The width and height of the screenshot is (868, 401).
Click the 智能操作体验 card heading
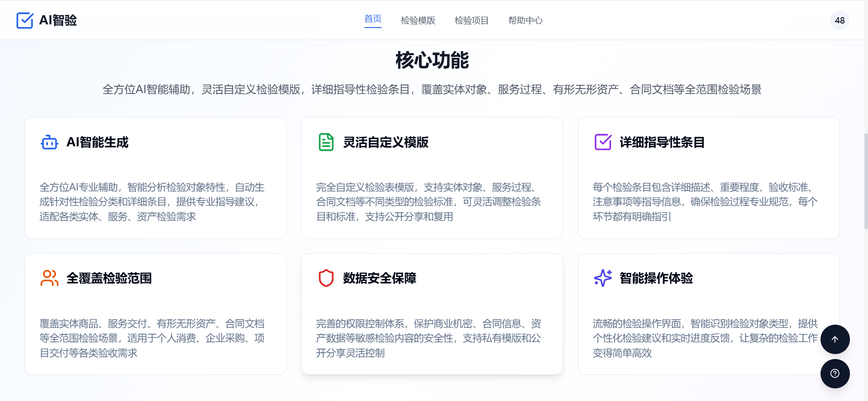click(656, 278)
